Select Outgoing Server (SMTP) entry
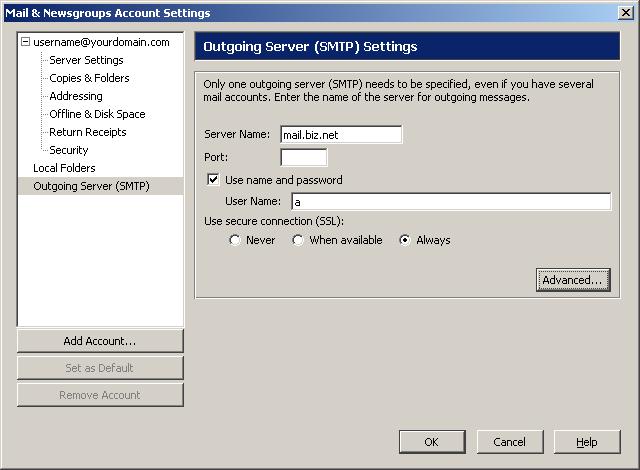 [x=91, y=186]
